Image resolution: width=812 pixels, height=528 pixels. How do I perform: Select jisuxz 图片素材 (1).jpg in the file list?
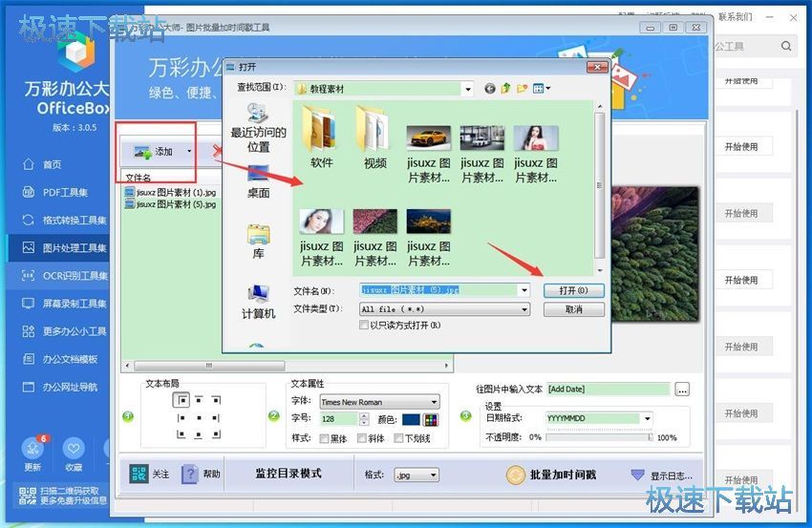(x=171, y=192)
